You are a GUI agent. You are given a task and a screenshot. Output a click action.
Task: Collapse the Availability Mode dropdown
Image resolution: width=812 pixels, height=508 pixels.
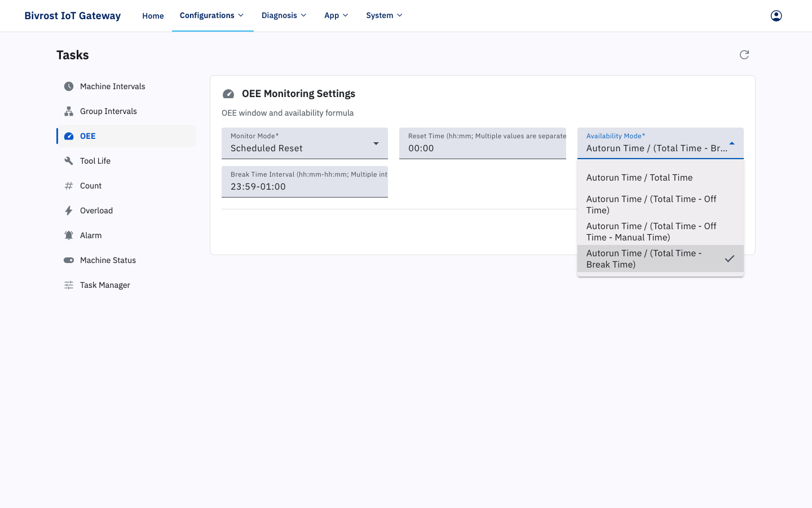660,143
